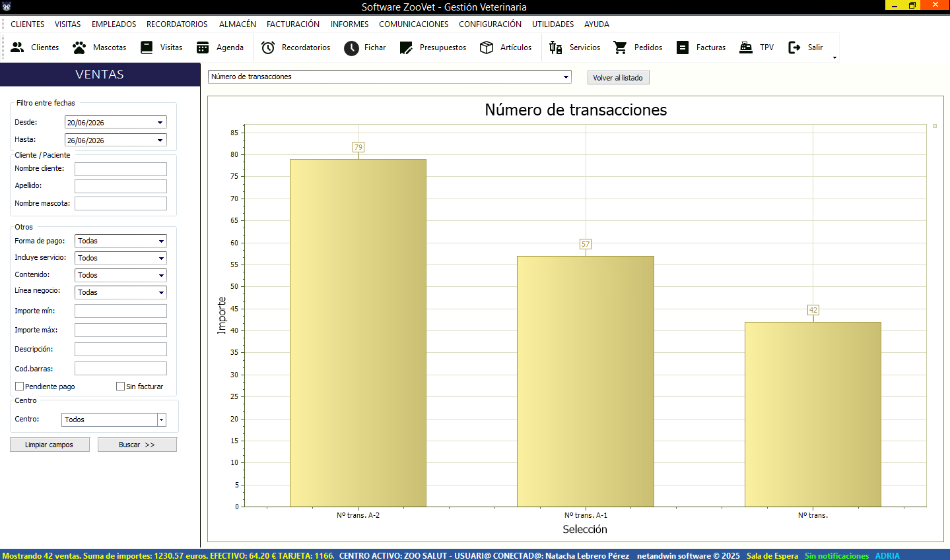950x560 pixels.
Task: Click the Selección axis title
Action: pos(585,529)
